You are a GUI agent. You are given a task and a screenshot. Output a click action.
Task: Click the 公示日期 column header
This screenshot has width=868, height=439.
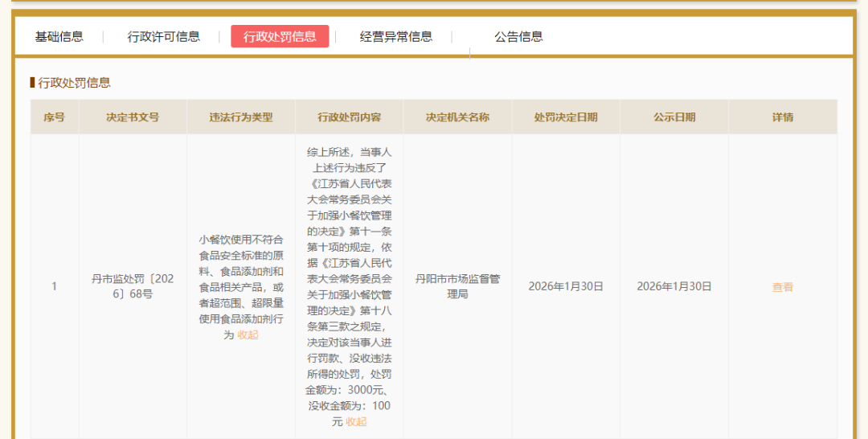coord(674,117)
